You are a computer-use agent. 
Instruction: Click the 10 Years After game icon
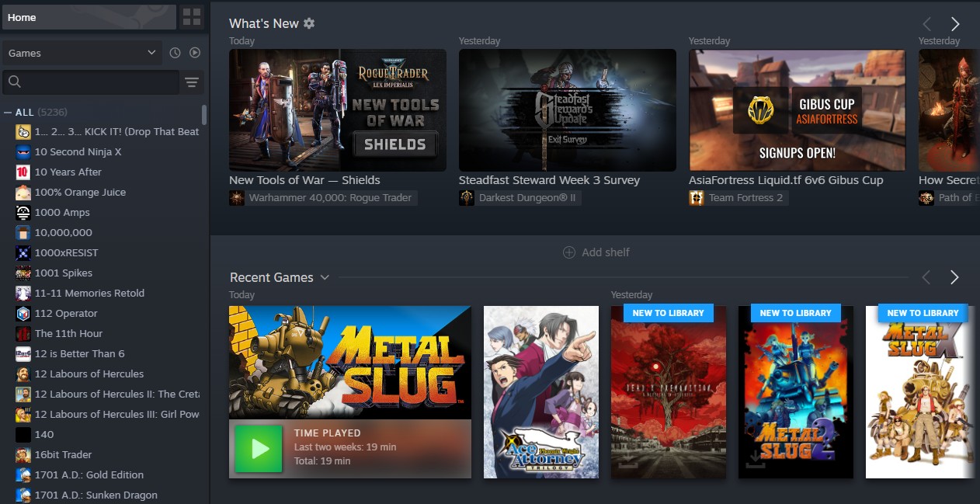tap(23, 172)
